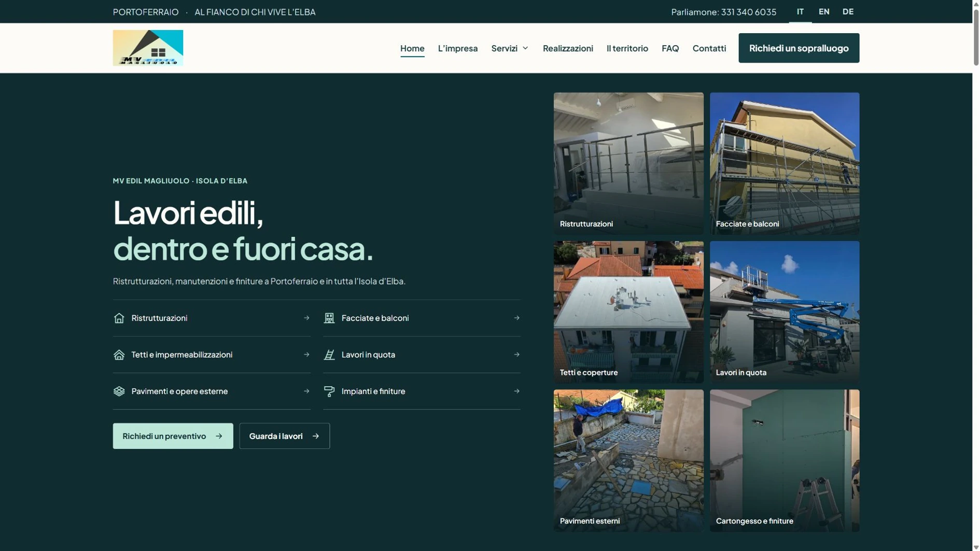The image size is (980, 551).
Task: Click the roof icon beside Tetti e impermeabilizzazioni
Action: pos(119,355)
